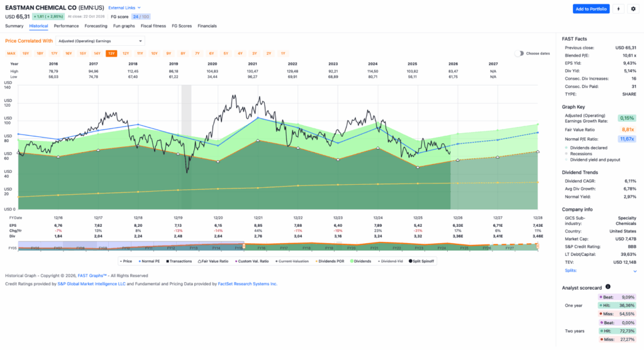Click the Analyst scorecard info icon
This screenshot has width=644, height=350.
[x=608, y=287]
